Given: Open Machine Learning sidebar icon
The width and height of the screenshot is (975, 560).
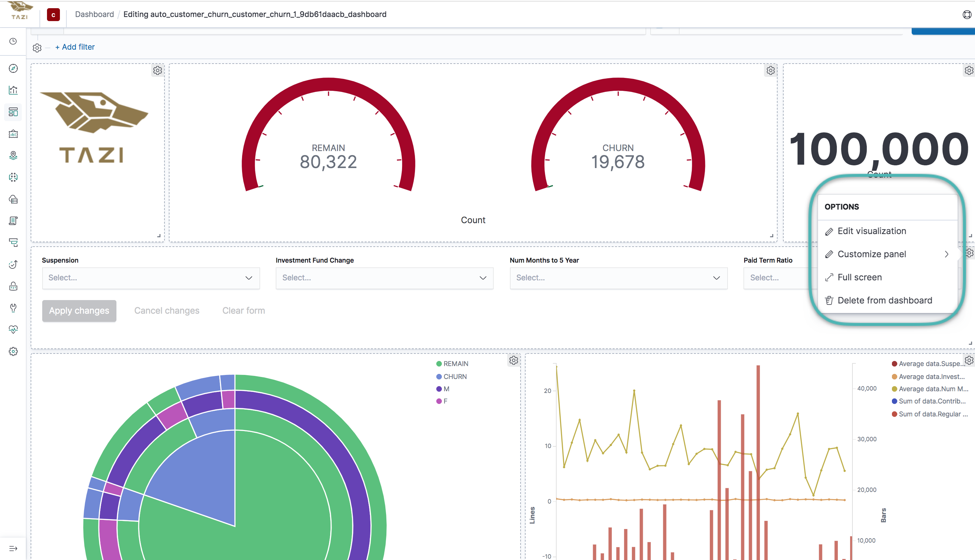Looking at the screenshot, I should (13, 177).
